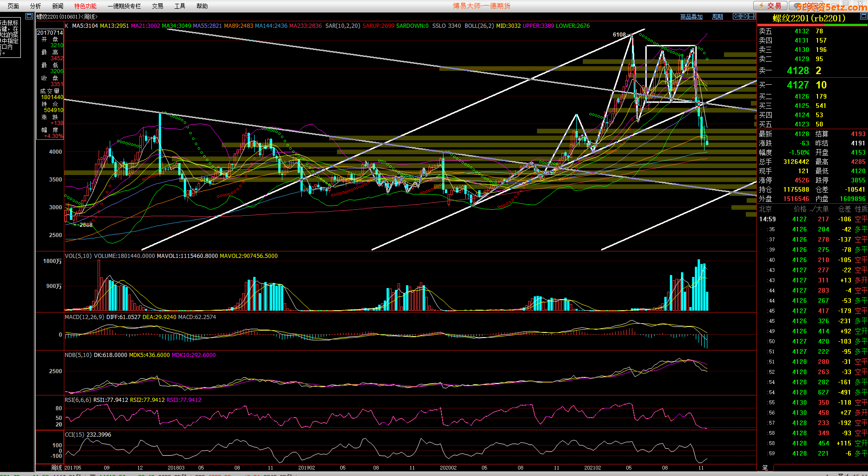Screen dimensions: 868x476
Task: Click the RSI(6,6,6) indicator label
Action: [78, 400]
